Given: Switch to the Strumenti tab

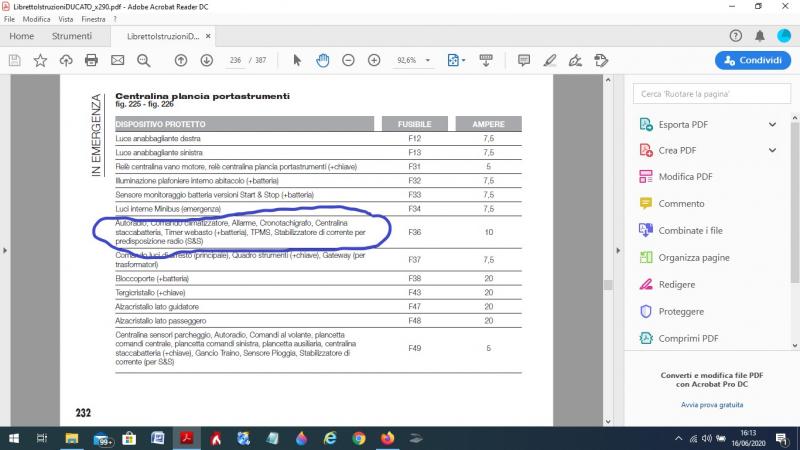Looking at the screenshot, I should 71,36.
